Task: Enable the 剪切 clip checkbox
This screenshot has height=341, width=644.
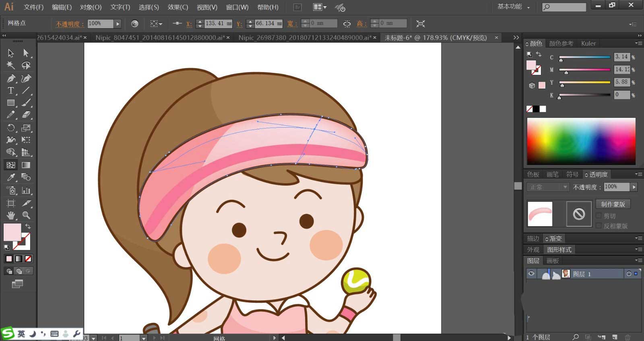Action: click(x=599, y=216)
